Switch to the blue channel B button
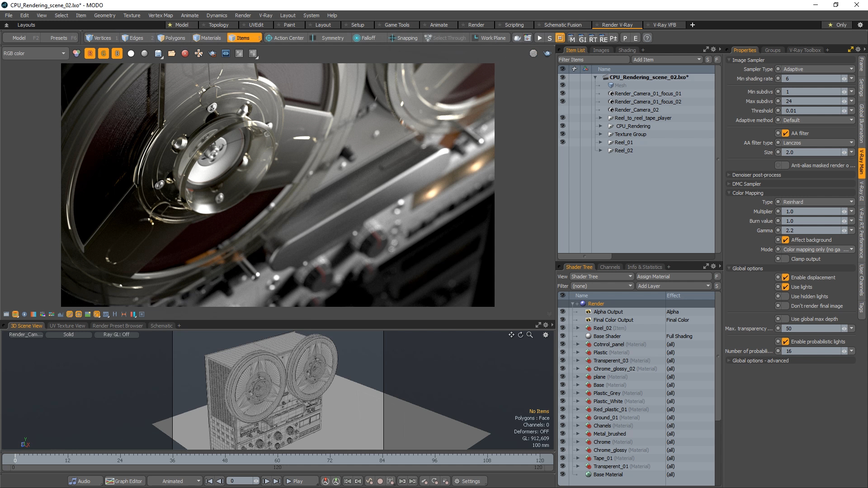This screenshot has height=488, width=868. click(117, 53)
